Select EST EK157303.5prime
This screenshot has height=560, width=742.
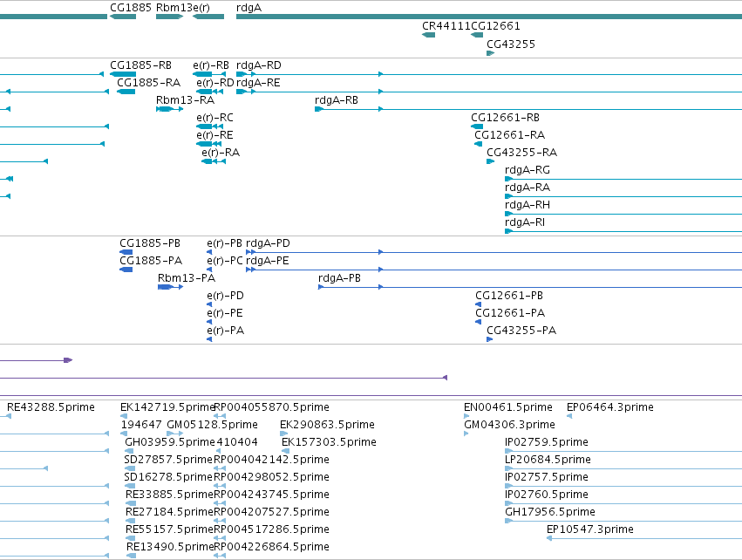330,442
